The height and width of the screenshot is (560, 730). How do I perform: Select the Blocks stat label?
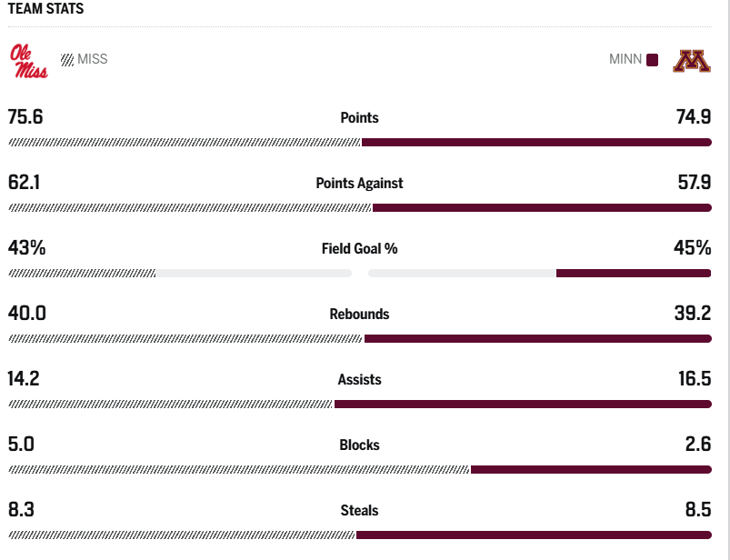359,445
